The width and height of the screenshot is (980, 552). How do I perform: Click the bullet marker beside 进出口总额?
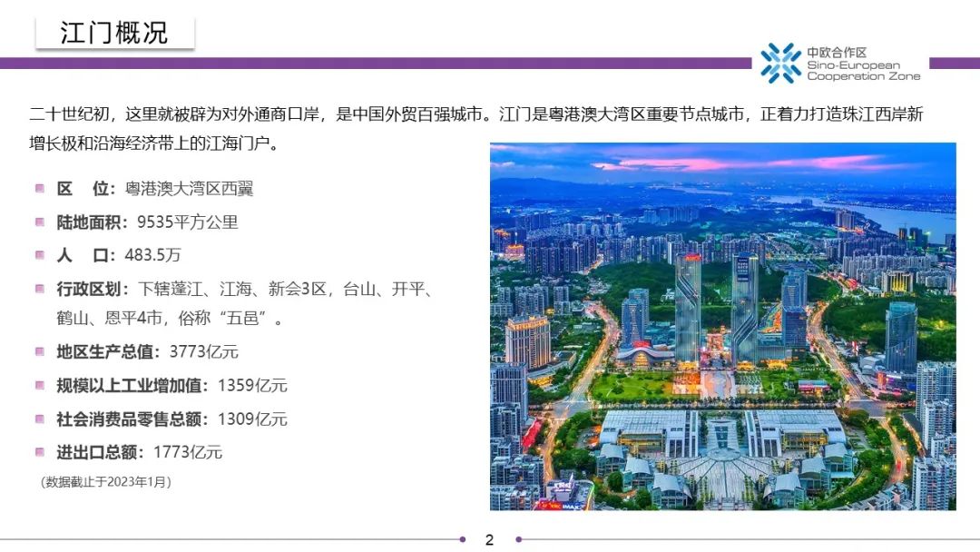click(40, 451)
